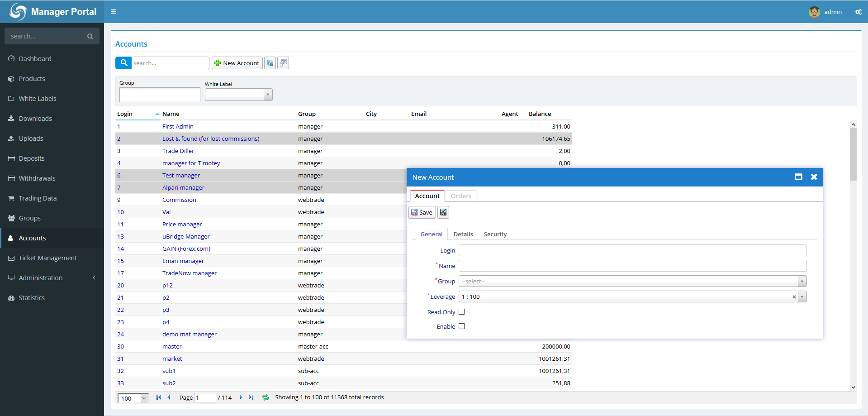Click the Name input field in form

point(632,266)
